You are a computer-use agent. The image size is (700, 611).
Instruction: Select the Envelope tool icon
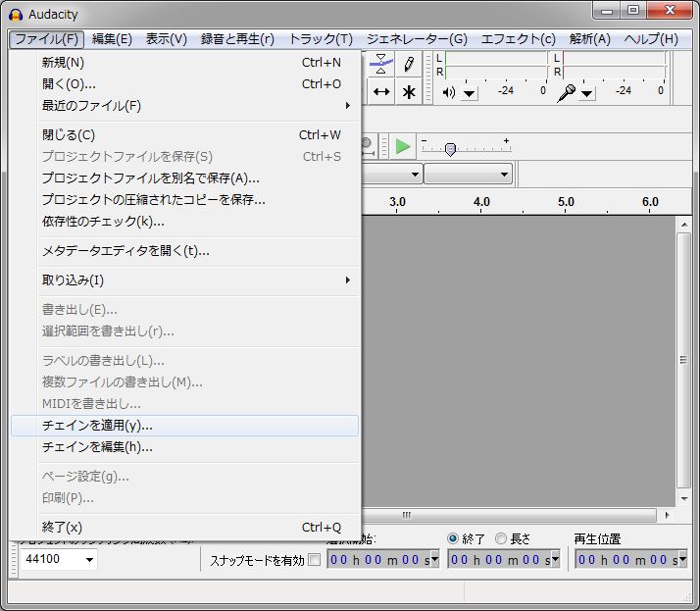380,64
